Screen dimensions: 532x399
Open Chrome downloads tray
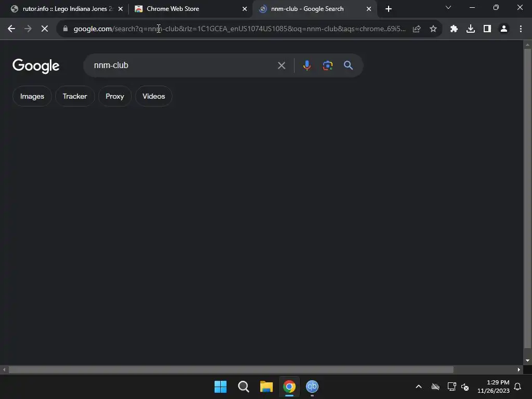pos(471,29)
